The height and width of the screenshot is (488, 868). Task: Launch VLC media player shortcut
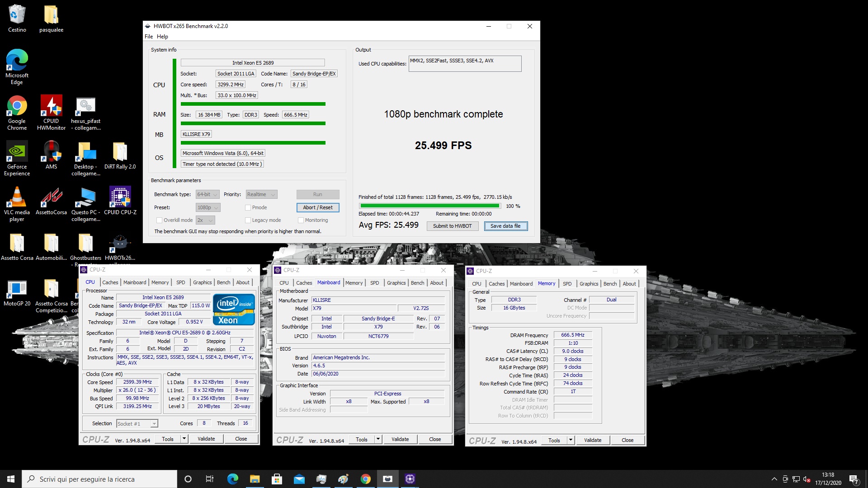pos(17,204)
